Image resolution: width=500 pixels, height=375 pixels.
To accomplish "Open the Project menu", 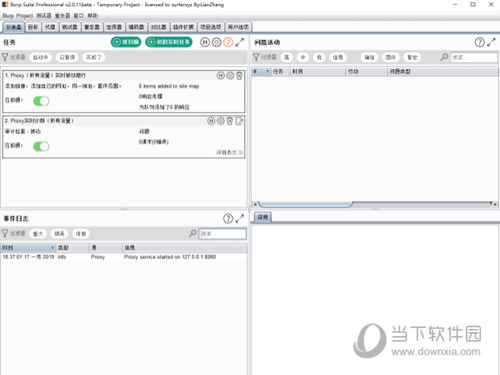I will (25, 16).
